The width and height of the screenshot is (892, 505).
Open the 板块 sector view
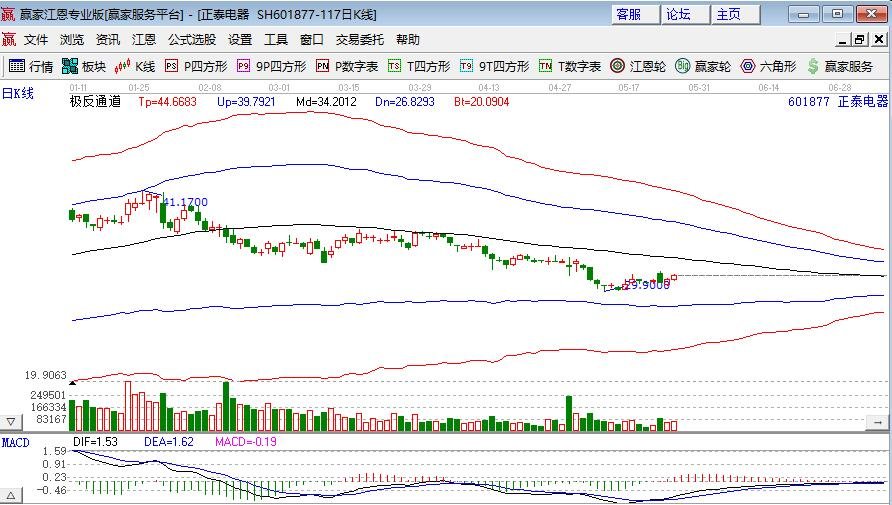click(84, 67)
